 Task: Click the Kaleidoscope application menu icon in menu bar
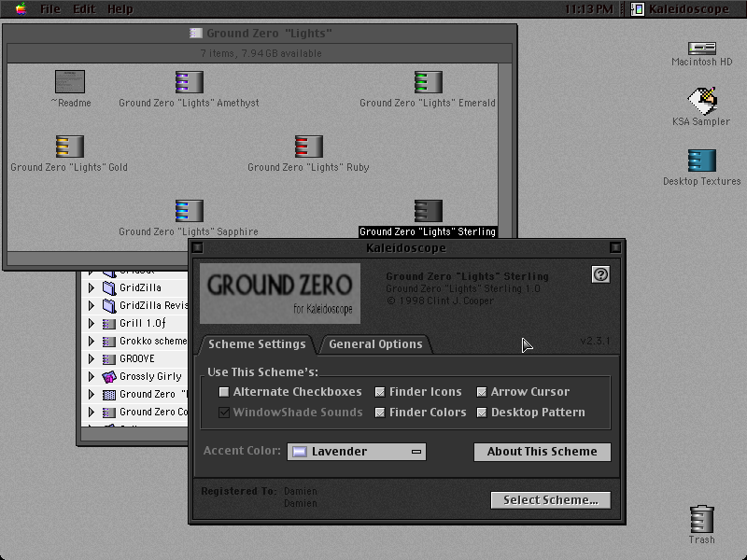pyautogui.click(x=638, y=9)
